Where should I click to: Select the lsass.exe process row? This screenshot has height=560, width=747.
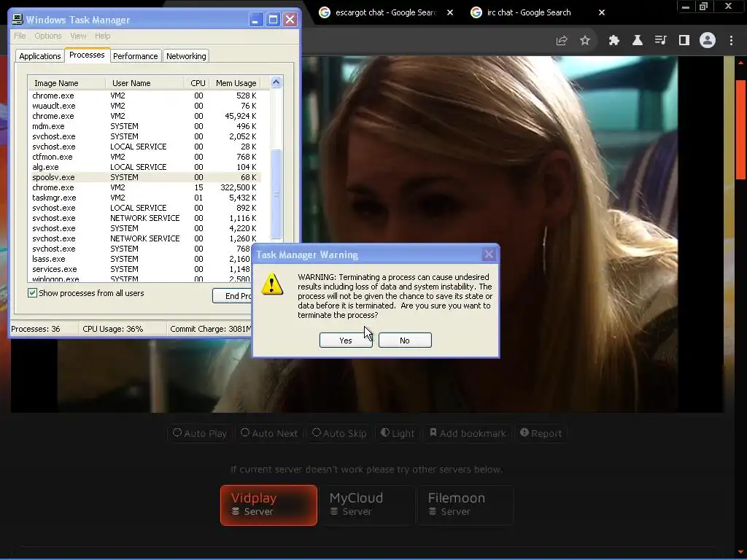coord(141,259)
